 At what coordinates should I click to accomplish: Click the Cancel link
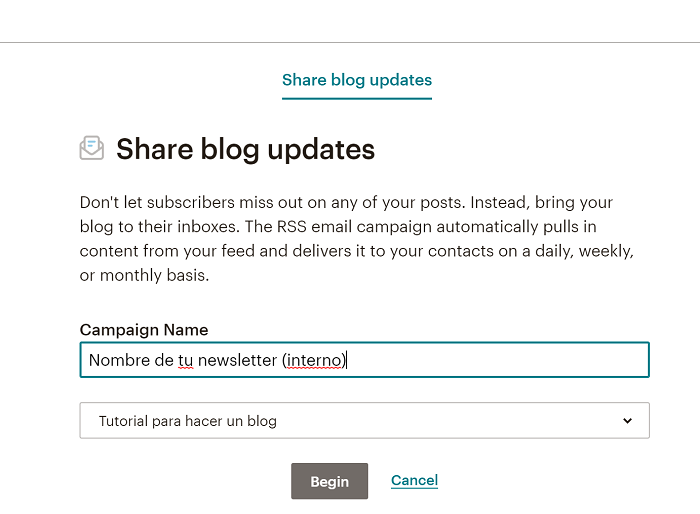tap(414, 481)
